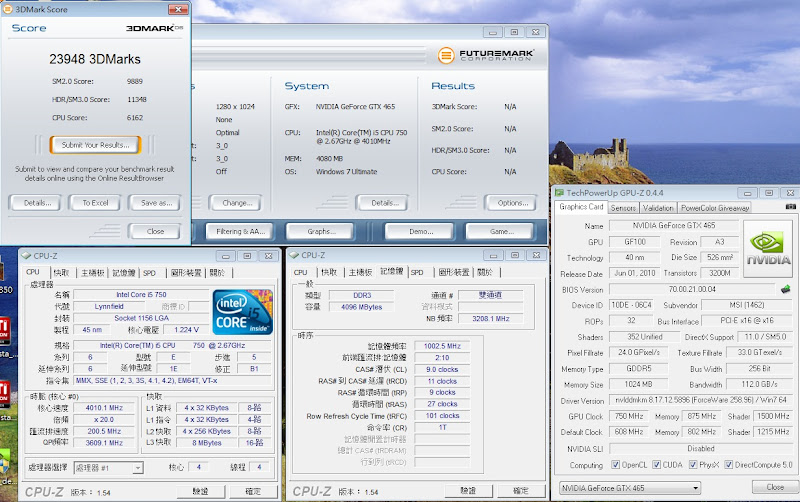
Task: Export score with To Excel button
Action: click(95, 203)
